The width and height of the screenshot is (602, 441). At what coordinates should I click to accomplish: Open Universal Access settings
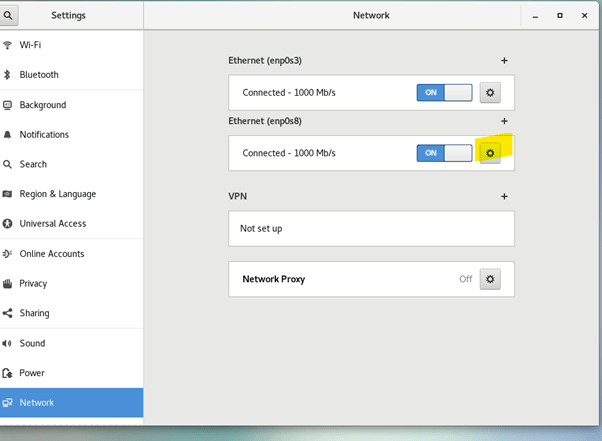[52, 224]
